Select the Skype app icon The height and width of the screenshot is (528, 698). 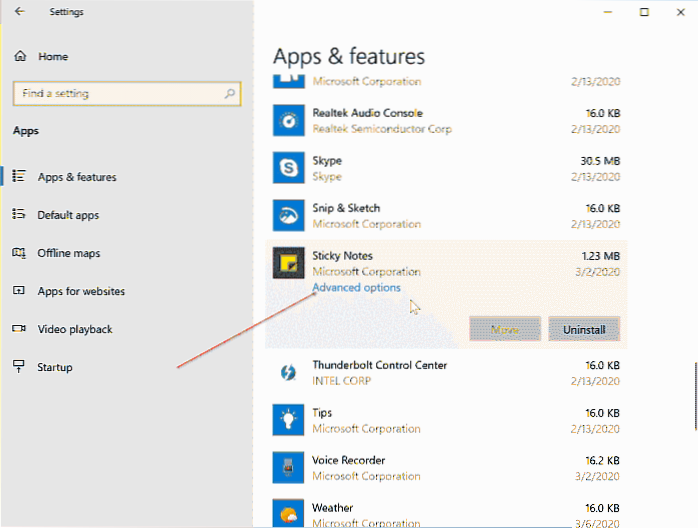click(x=288, y=168)
